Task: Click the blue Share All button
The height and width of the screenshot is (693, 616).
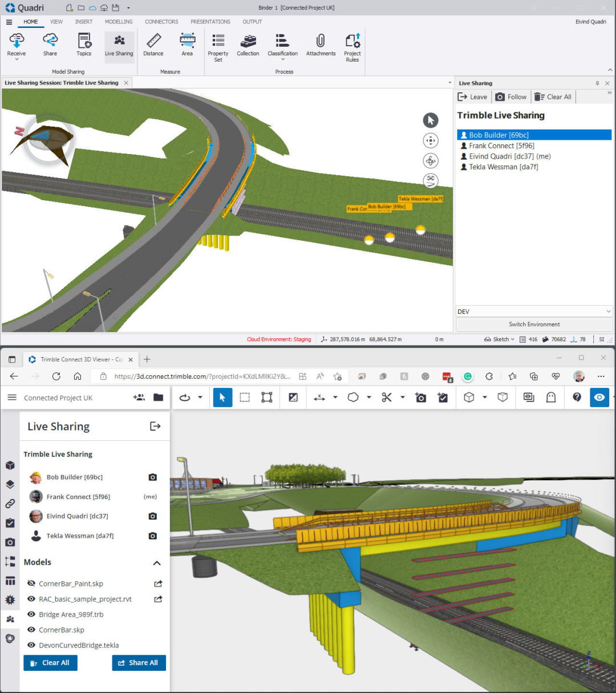Action: (x=139, y=663)
